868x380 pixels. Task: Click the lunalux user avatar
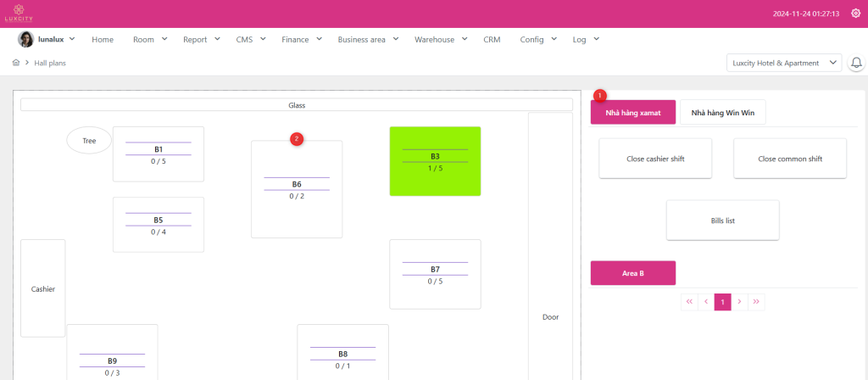point(26,39)
